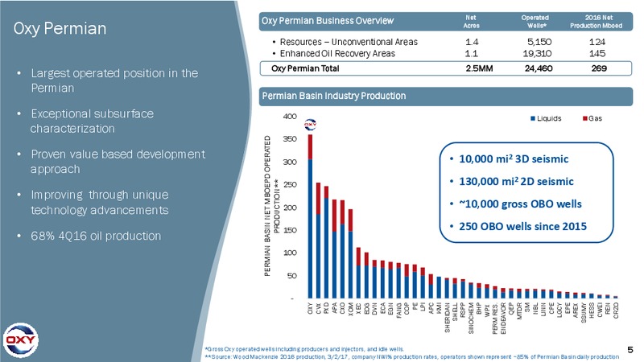Click the "2016 Net Production Mboed" column header
Screen dimensions: 644x362
pyautogui.click(x=596, y=22)
